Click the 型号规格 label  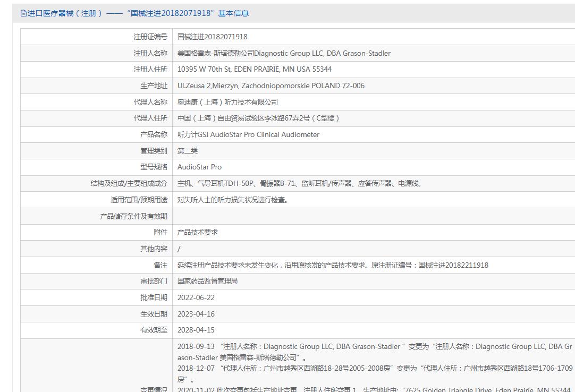[x=154, y=167]
